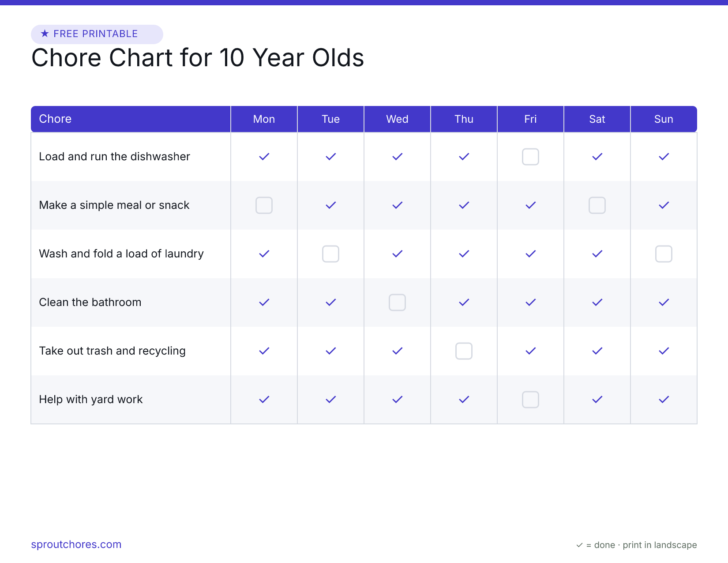
Task: Check the trash and recycling box for Thursday
Action: [x=464, y=351]
